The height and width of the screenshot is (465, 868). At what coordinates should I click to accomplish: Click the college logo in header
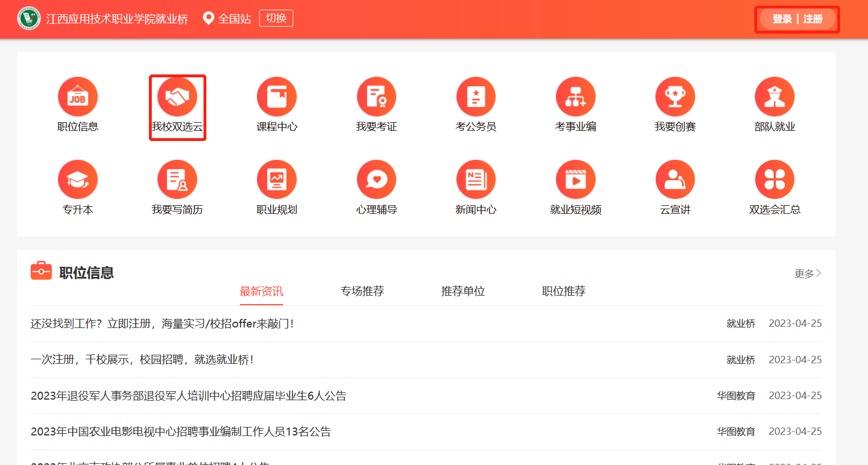pyautogui.click(x=29, y=18)
